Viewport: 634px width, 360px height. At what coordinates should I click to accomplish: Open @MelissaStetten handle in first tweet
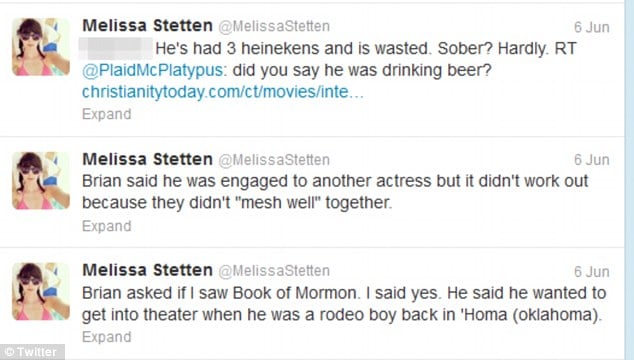coord(274,27)
